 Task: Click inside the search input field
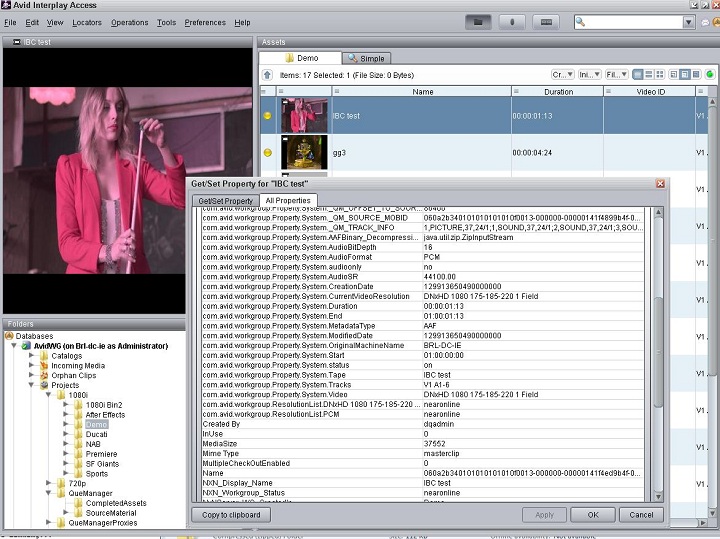tap(634, 22)
